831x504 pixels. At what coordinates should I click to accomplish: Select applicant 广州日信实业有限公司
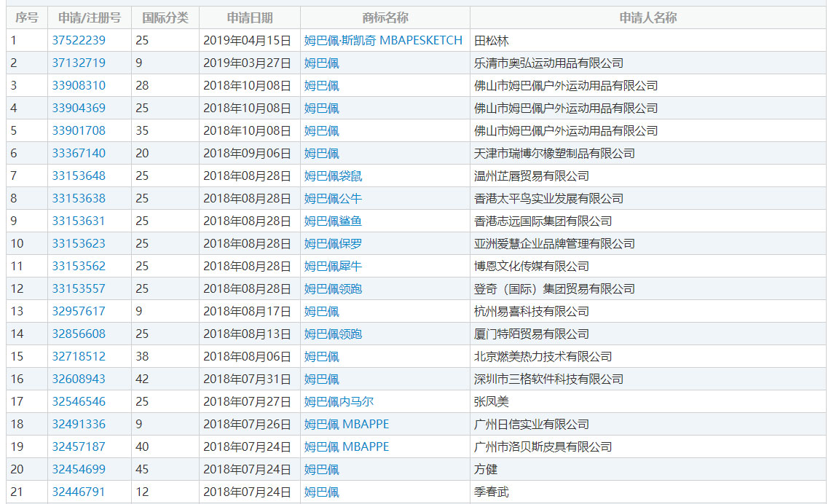[532, 425]
